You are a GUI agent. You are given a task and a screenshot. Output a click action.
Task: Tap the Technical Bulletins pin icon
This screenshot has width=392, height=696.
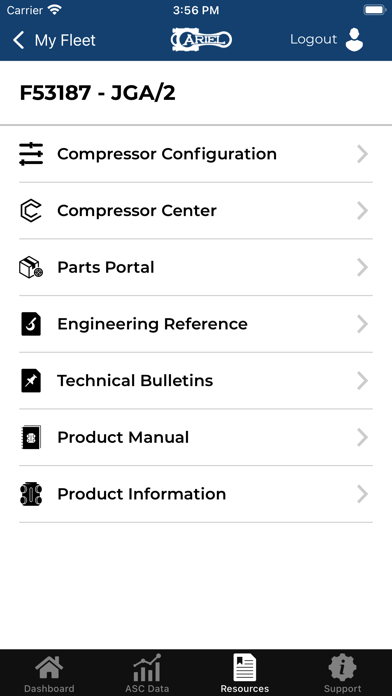[x=31, y=381]
